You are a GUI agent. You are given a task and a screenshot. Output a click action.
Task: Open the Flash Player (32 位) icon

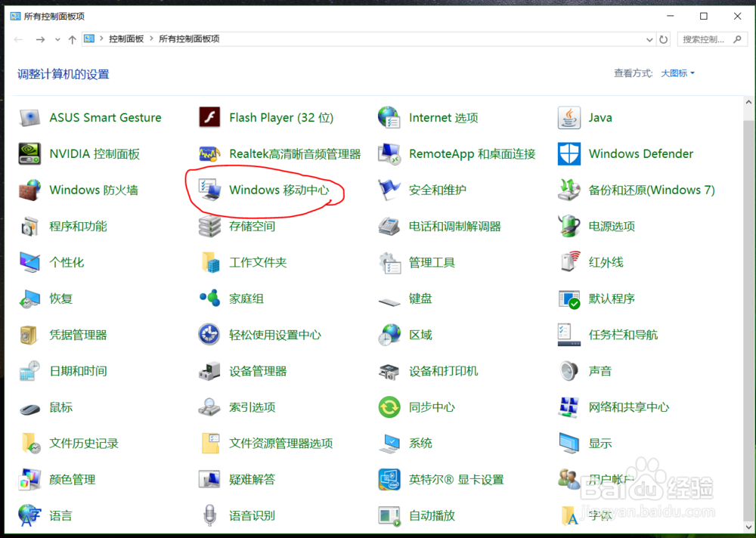(209, 118)
